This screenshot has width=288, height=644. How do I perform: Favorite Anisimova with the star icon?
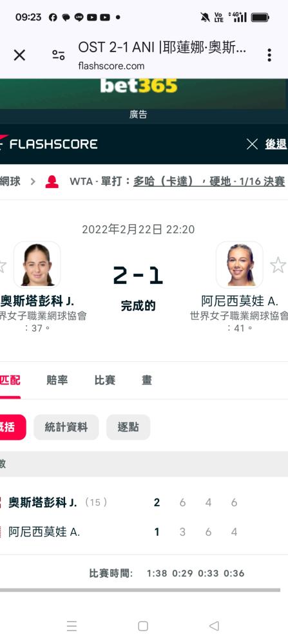[278, 265]
